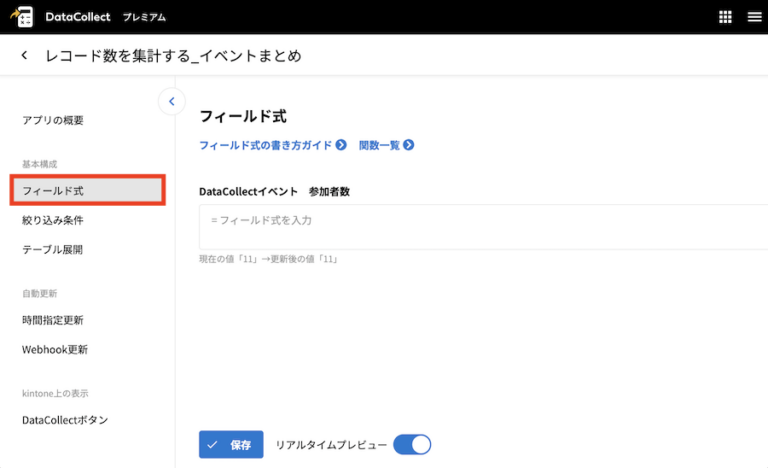Click the arrow icon beside 関数一覧

coord(409,145)
